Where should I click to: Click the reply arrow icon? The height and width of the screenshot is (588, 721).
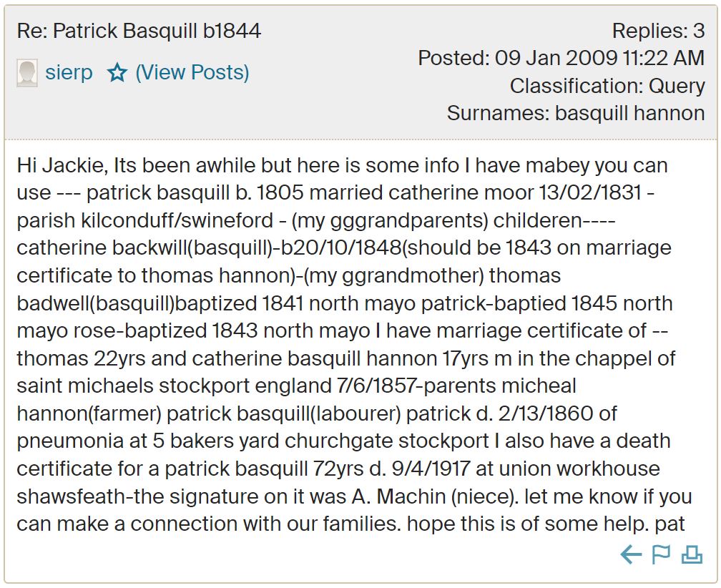click(x=631, y=554)
